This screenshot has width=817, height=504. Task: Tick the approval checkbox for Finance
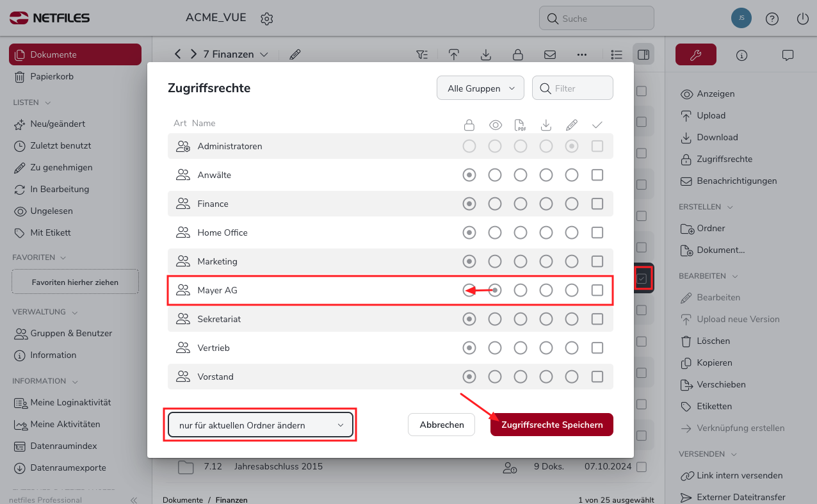pyautogui.click(x=597, y=204)
